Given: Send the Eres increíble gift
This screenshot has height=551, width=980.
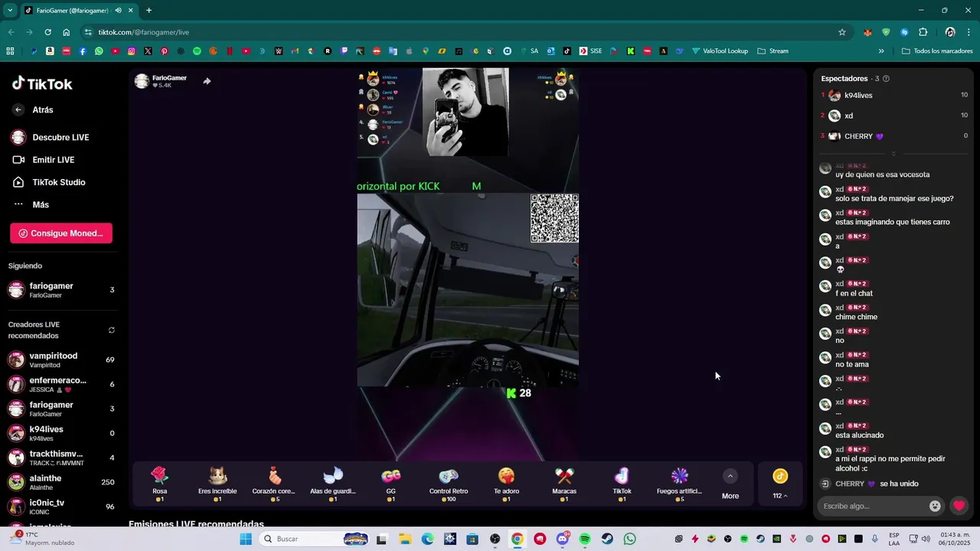Looking at the screenshot, I should (x=217, y=484).
